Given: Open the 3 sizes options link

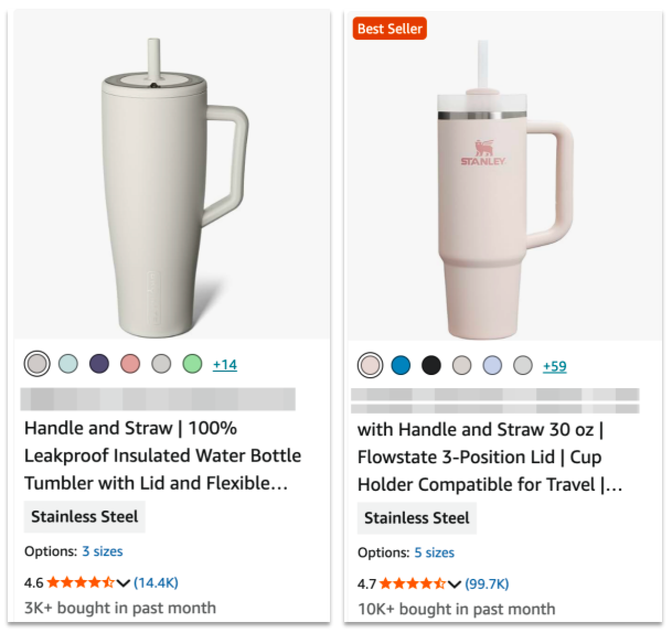Looking at the screenshot, I should pos(102,551).
